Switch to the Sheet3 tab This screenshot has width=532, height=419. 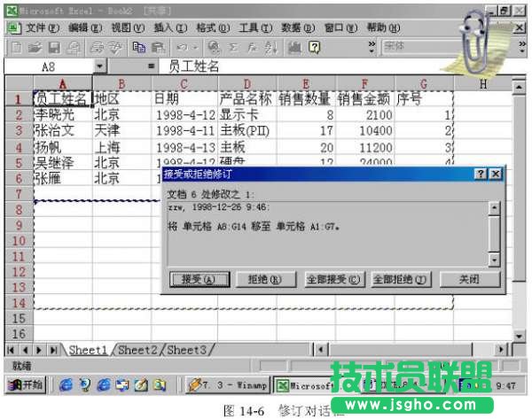click(186, 350)
